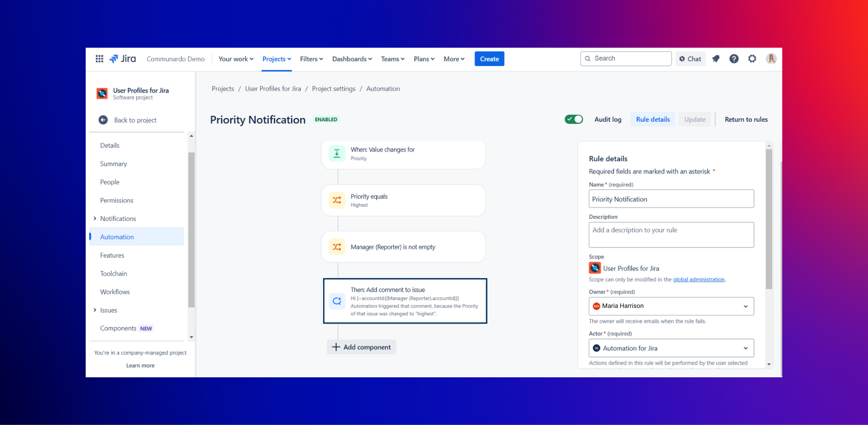Click the User Profiles for Jira project icon in sidebar

tap(102, 93)
